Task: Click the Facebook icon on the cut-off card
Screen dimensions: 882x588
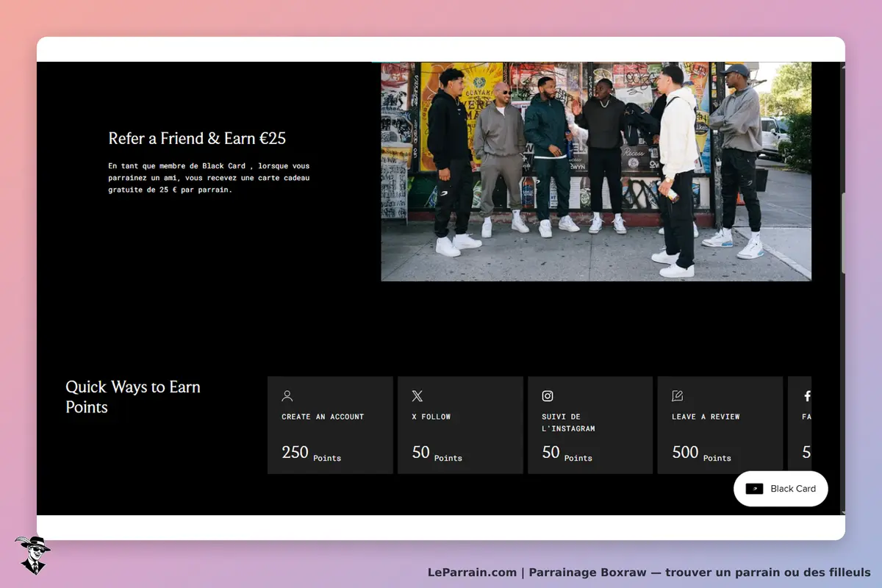Action: point(807,396)
